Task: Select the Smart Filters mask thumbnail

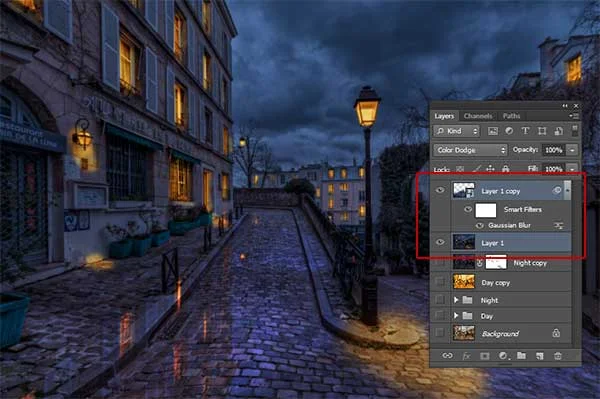Action: 486,210
